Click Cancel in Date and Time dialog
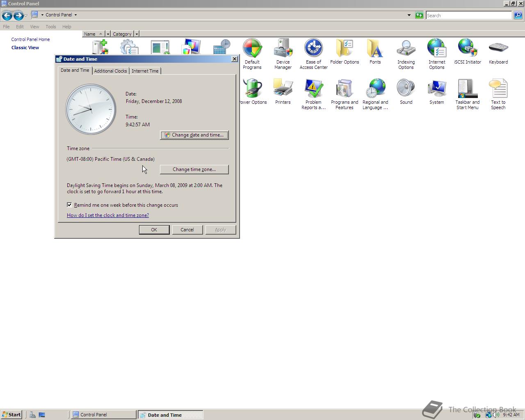The image size is (525, 420). [x=187, y=230]
